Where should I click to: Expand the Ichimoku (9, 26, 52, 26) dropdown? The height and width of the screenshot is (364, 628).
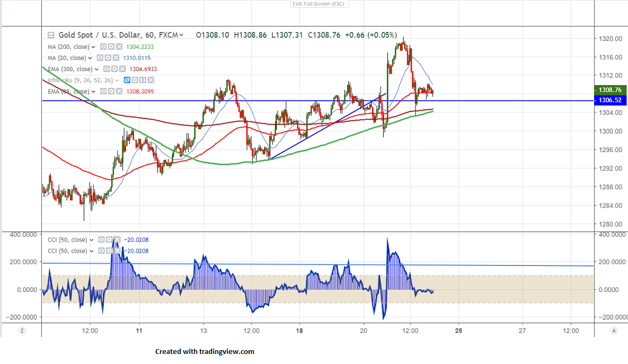click(x=117, y=81)
